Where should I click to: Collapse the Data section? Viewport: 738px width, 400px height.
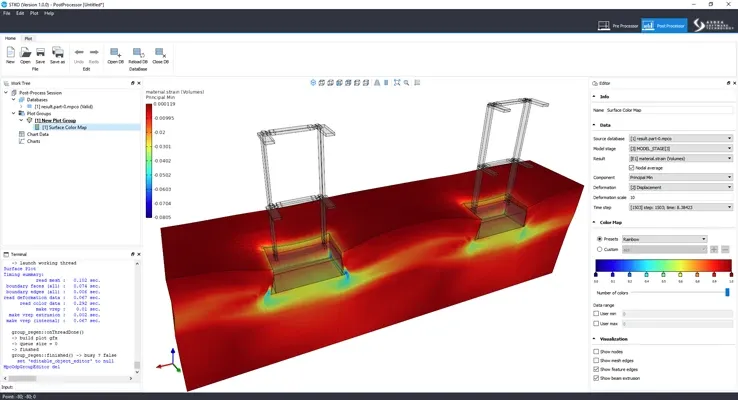click(x=594, y=125)
